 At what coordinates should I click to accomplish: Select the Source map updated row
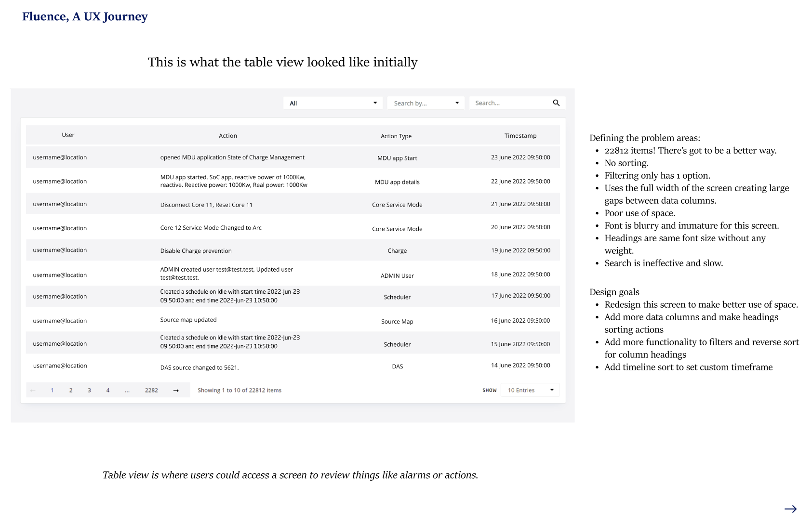293,320
